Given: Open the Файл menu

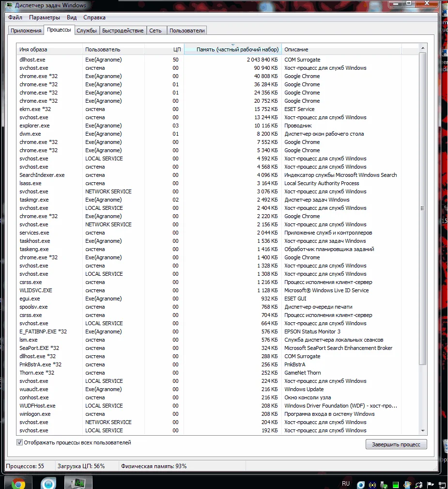Looking at the screenshot, I should [15, 17].
